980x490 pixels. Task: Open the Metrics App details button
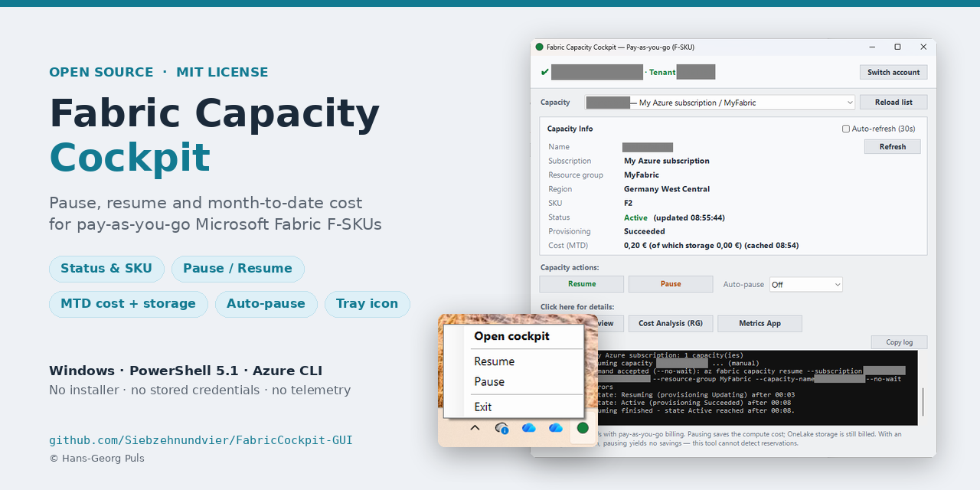coord(759,324)
